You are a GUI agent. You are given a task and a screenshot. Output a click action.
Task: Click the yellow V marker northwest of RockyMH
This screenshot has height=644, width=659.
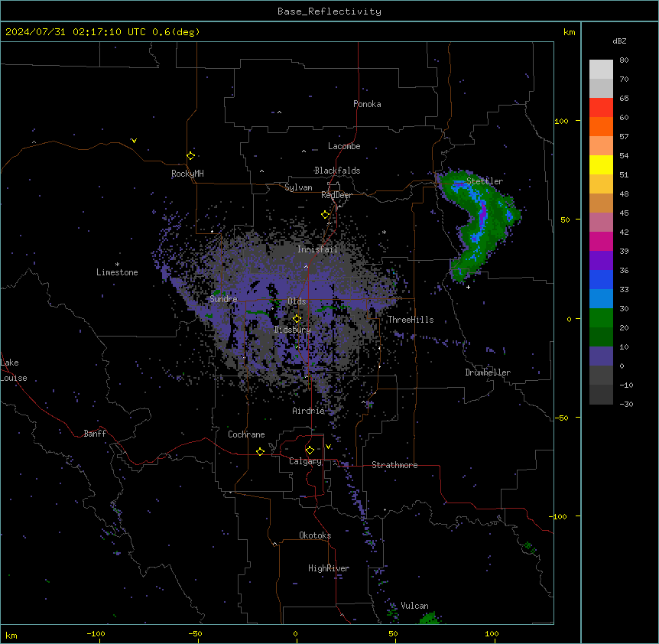coord(134,141)
